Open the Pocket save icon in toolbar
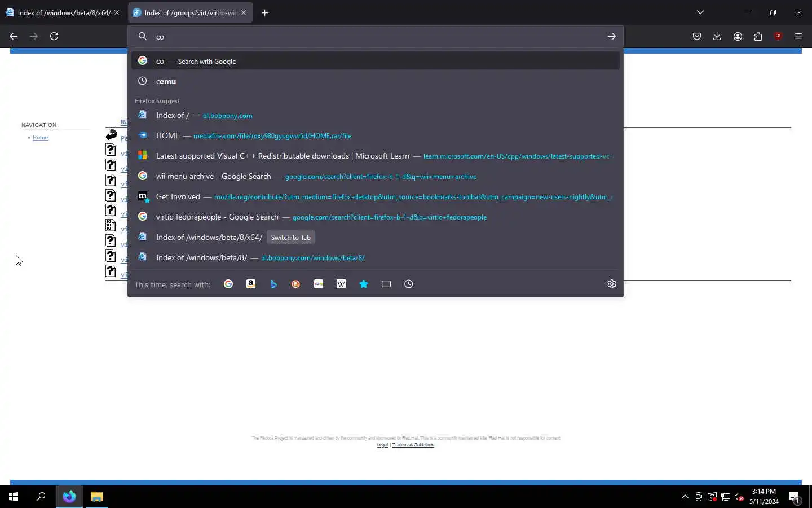This screenshot has height=508, width=812. 697,36
